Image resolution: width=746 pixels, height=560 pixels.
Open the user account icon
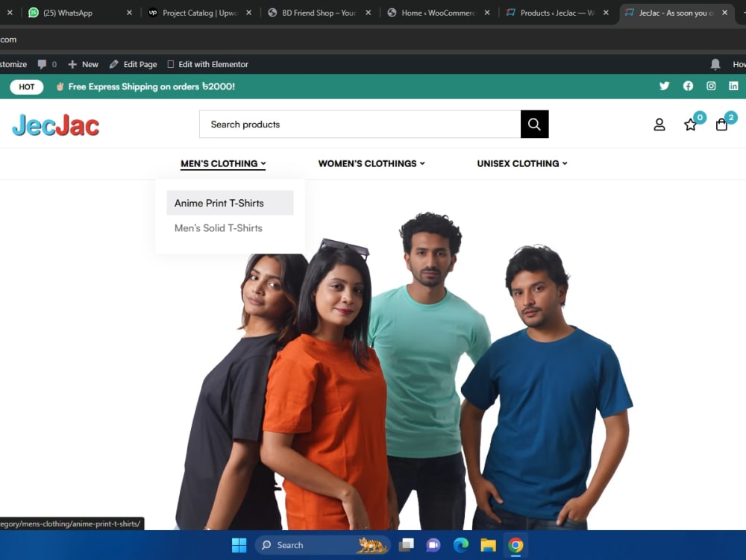(659, 125)
